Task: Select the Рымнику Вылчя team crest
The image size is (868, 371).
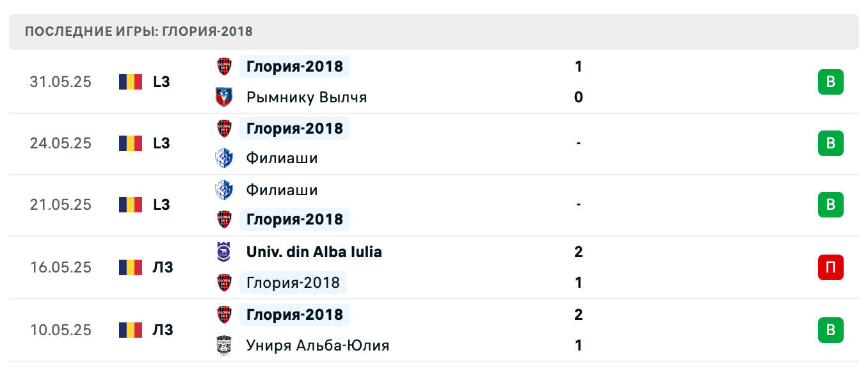Action: 223,97
